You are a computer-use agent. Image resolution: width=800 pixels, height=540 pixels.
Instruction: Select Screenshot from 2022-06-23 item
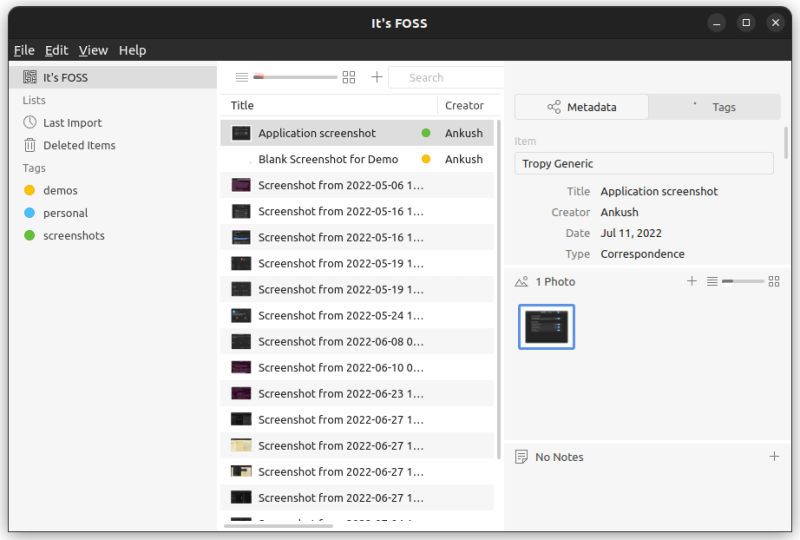pyautogui.click(x=357, y=394)
